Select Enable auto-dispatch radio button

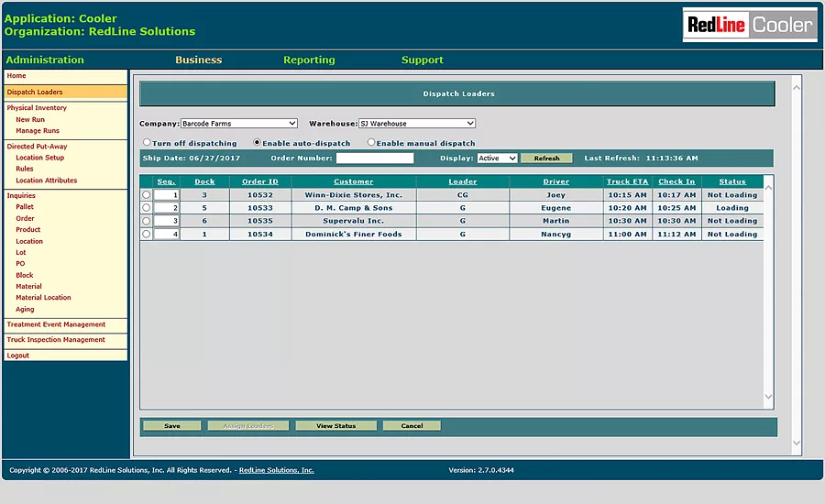tap(257, 142)
